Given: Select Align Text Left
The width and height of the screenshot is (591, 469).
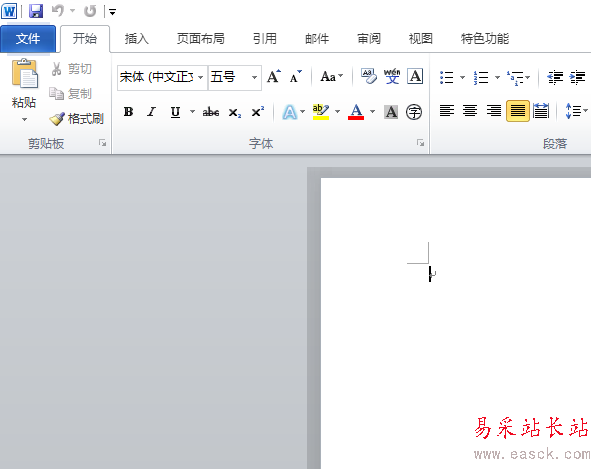Looking at the screenshot, I should coord(447,111).
